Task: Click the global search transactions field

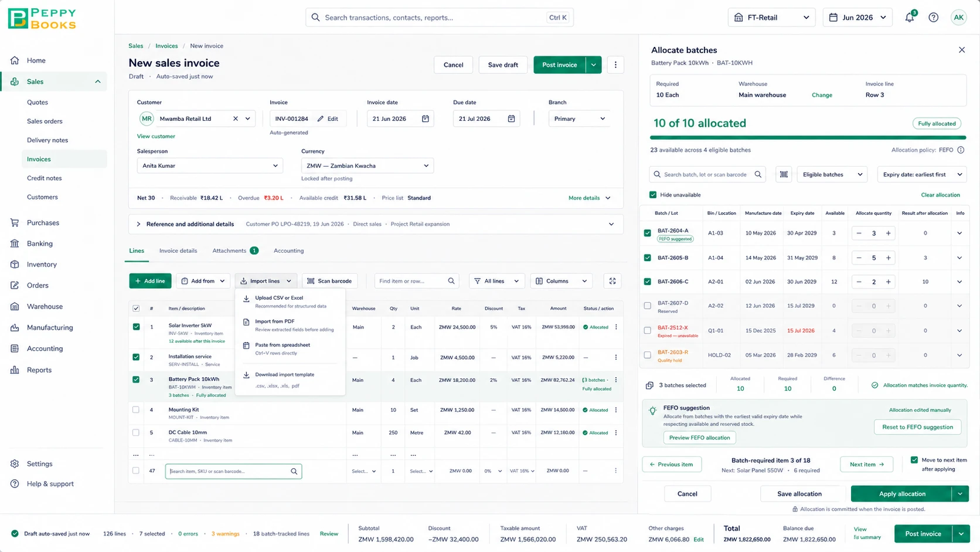Action: click(x=439, y=18)
